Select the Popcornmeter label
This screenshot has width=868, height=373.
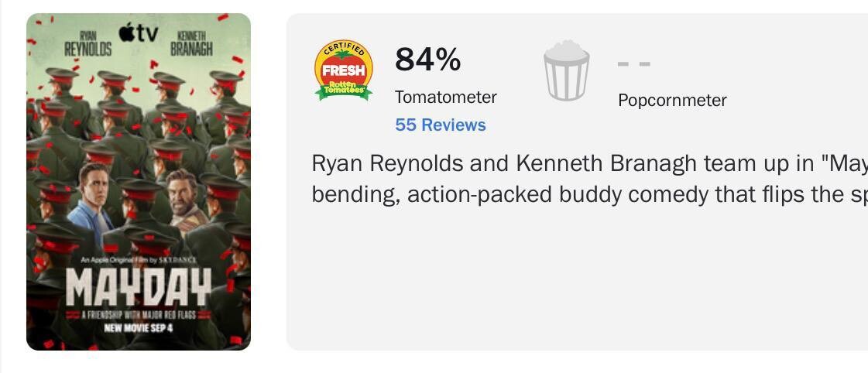[x=672, y=101]
